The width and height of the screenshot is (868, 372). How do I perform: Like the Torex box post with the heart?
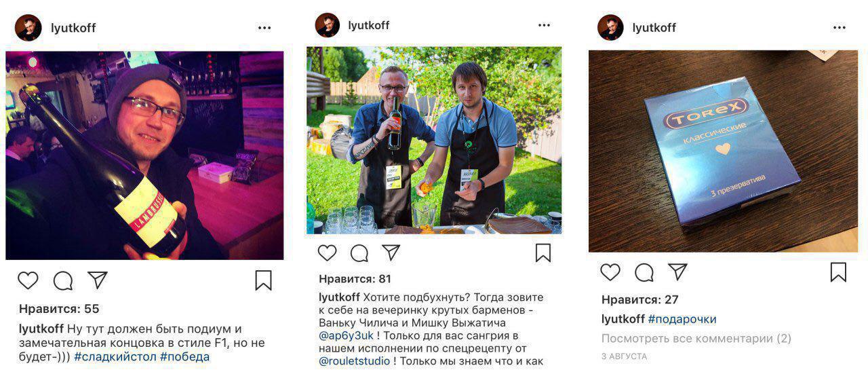coord(610,272)
